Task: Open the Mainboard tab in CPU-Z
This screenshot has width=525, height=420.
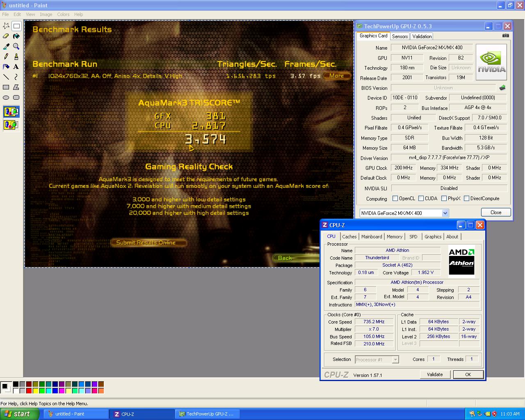Action: [x=372, y=237]
